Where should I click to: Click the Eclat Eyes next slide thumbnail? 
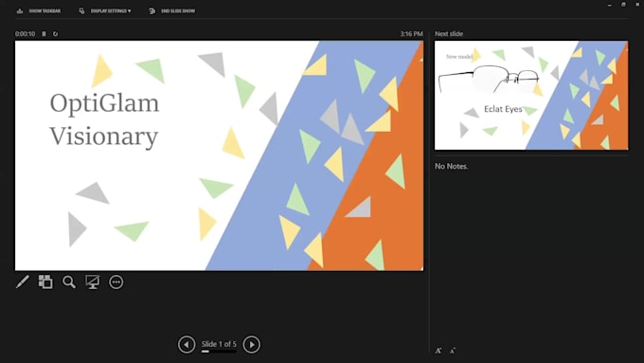pyautogui.click(x=531, y=95)
